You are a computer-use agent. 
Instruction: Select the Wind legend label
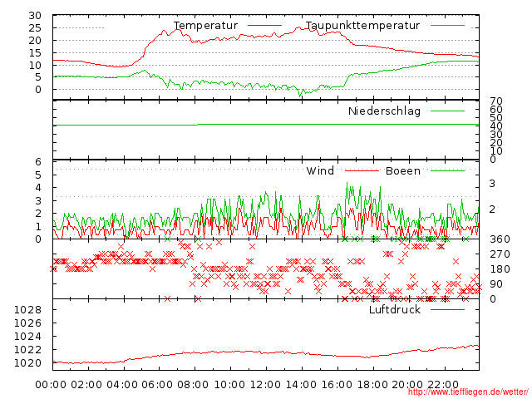[320, 170]
